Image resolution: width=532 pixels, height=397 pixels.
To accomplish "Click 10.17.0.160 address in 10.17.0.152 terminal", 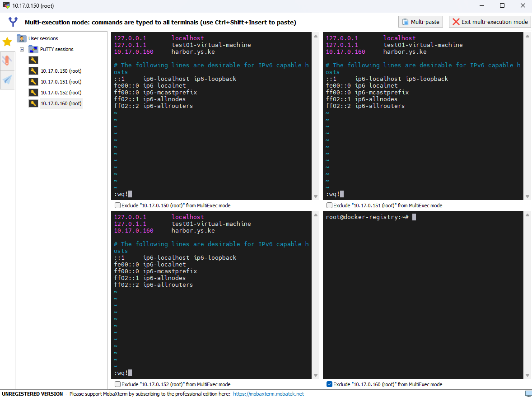I will [x=134, y=231].
